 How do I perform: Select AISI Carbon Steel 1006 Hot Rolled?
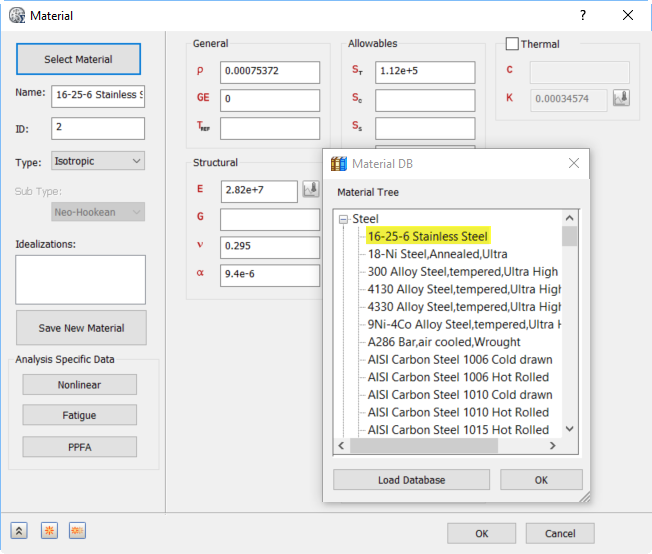458,377
